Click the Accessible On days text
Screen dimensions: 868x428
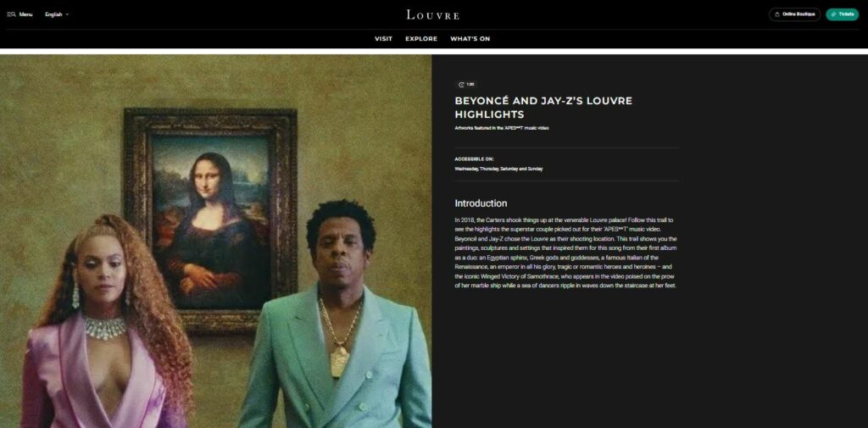(498, 169)
